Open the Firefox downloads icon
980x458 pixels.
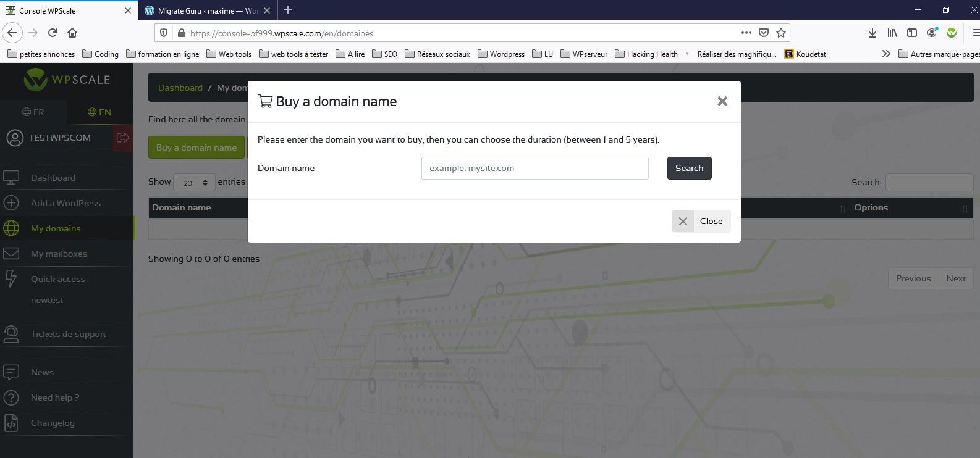click(x=872, y=33)
